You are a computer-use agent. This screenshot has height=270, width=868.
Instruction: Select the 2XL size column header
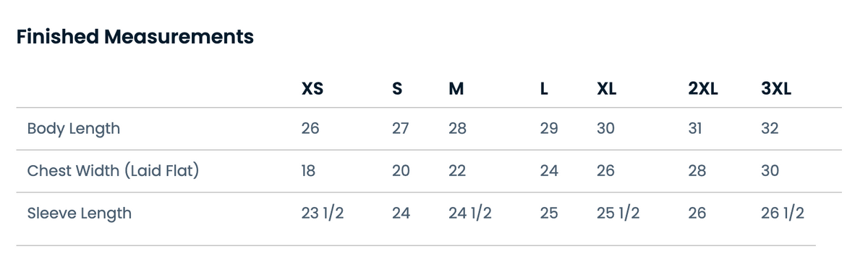(703, 89)
